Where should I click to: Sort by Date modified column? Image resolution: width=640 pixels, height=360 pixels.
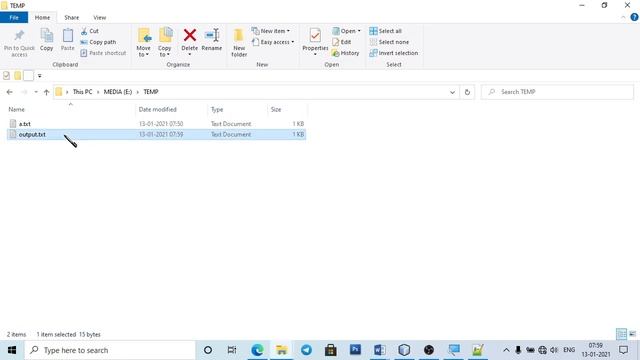click(x=171, y=109)
